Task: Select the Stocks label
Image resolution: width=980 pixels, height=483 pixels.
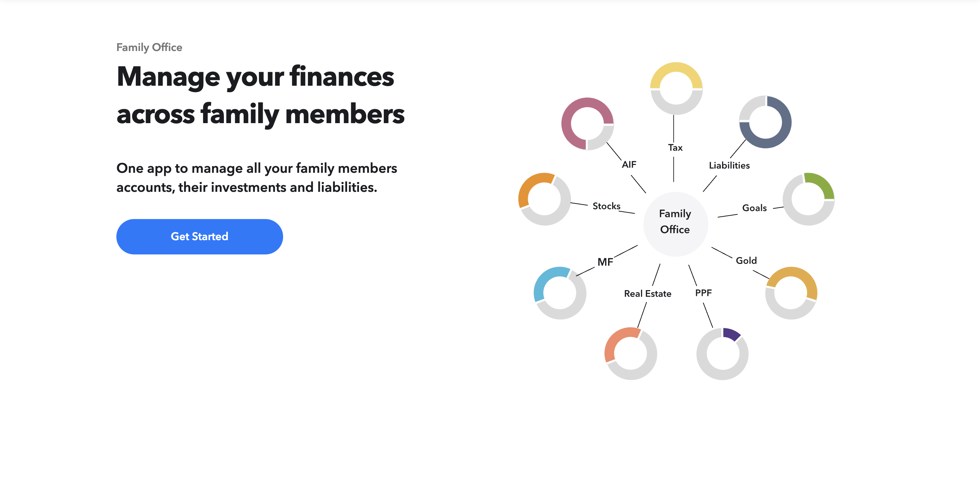Action: [606, 206]
